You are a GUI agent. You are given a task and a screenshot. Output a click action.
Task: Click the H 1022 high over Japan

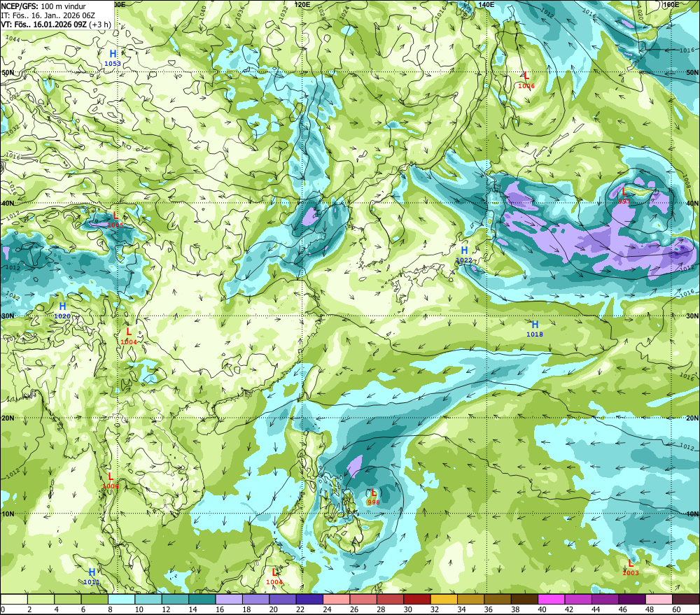click(x=464, y=255)
